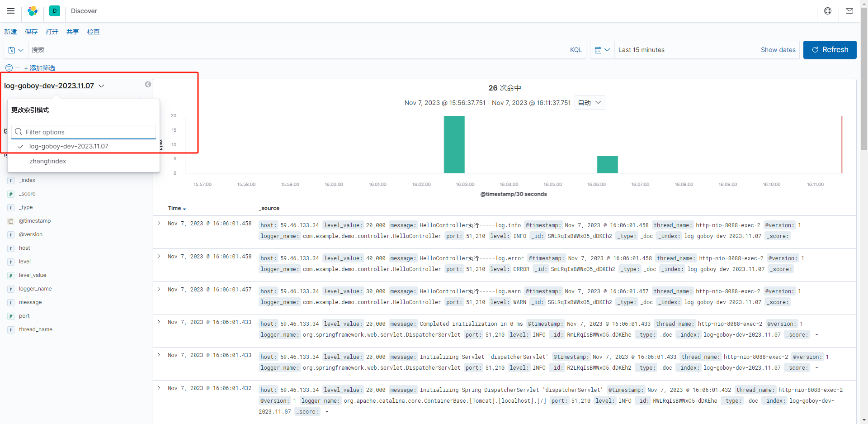Image resolution: width=868 pixels, height=424 pixels.
Task: Open the 检查 menu
Action: point(93,32)
